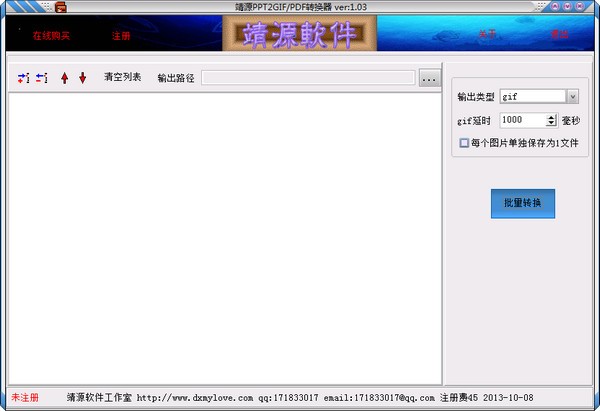Expand the 输出类型 gif dropdown
Screen dimensions: 600x411
pos(572,96)
